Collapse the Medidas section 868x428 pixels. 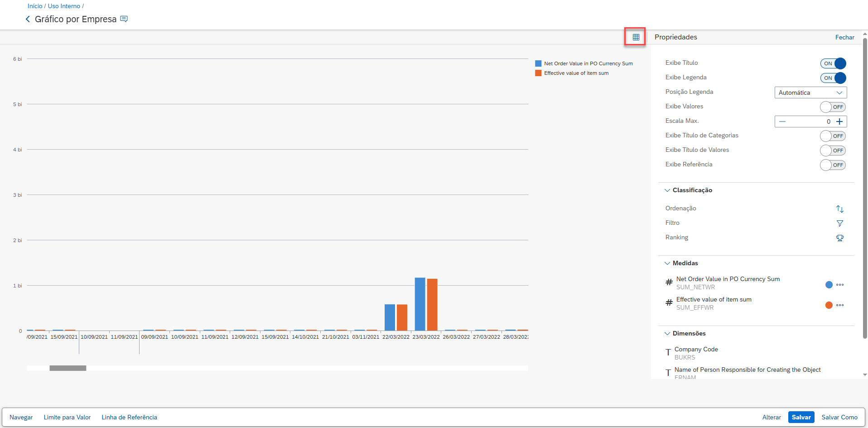(667, 263)
